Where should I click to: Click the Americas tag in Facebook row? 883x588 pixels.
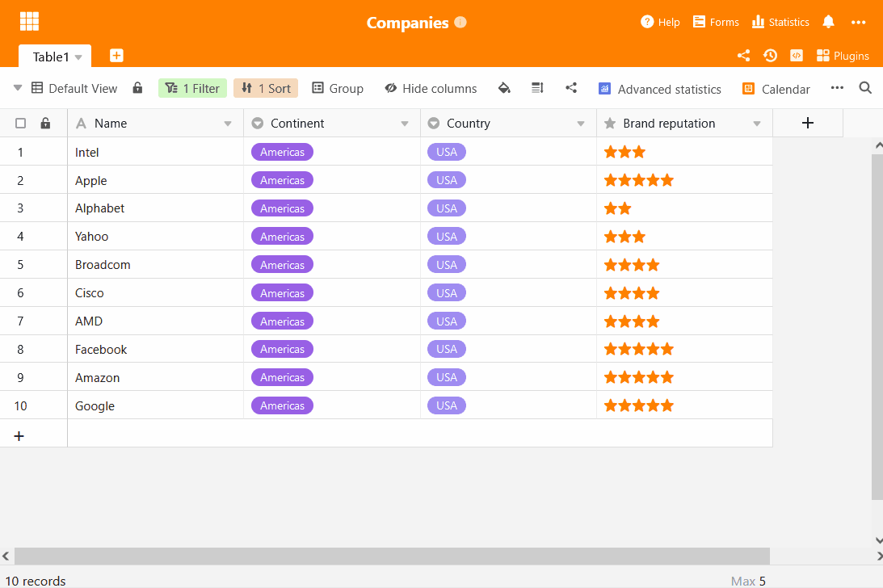282,349
